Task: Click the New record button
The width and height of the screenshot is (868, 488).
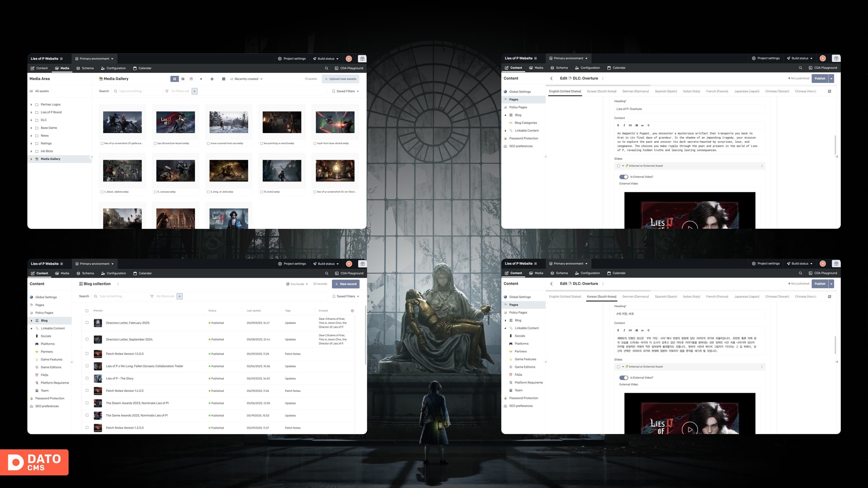Action: click(345, 284)
